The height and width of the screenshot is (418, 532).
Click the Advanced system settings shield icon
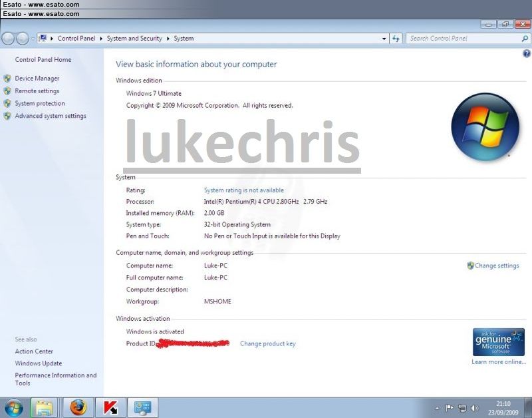tap(7, 116)
